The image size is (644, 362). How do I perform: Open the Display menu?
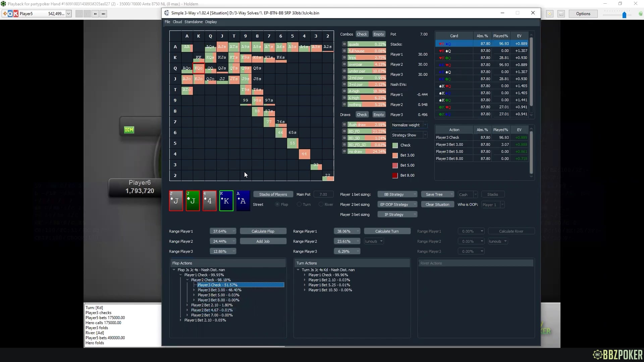(211, 22)
